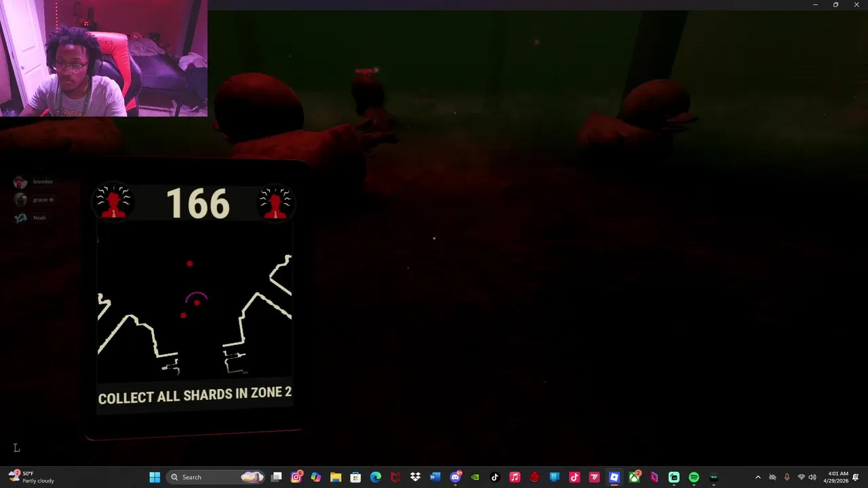
Task: Open Microsoft Word from the taskbar
Action: [435, 477]
